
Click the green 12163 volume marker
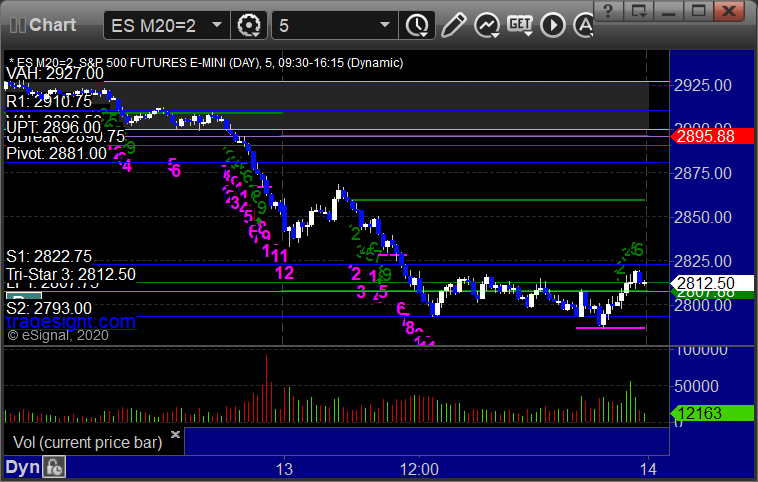pyautogui.click(x=712, y=413)
